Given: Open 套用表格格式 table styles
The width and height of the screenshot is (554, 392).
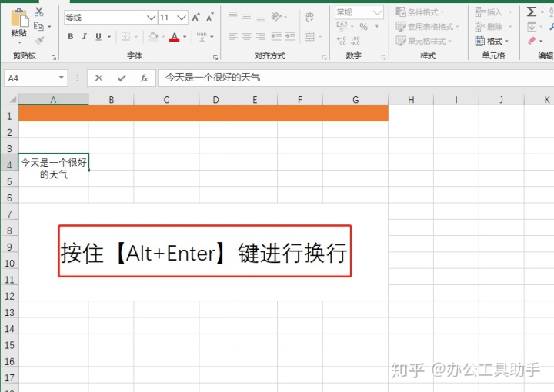Looking at the screenshot, I should (x=427, y=26).
